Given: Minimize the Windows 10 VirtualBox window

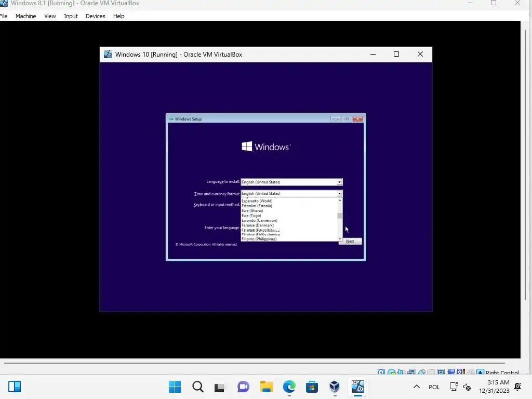Looking at the screenshot, I should [373, 54].
